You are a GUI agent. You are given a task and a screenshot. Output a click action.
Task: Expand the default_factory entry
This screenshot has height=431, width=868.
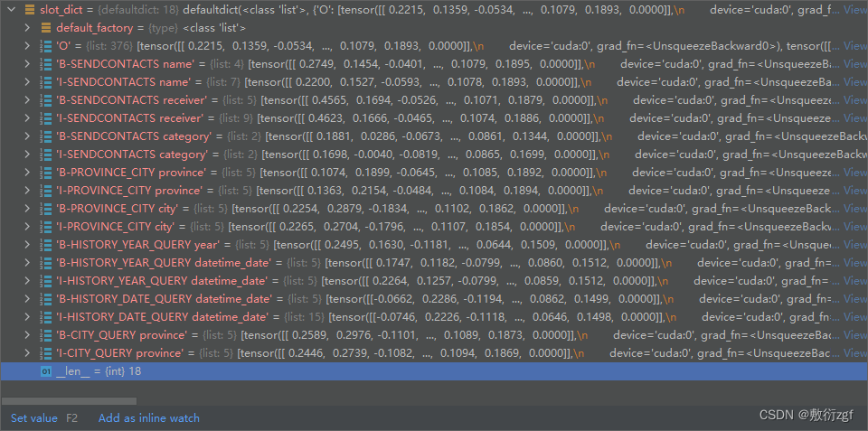point(28,28)
